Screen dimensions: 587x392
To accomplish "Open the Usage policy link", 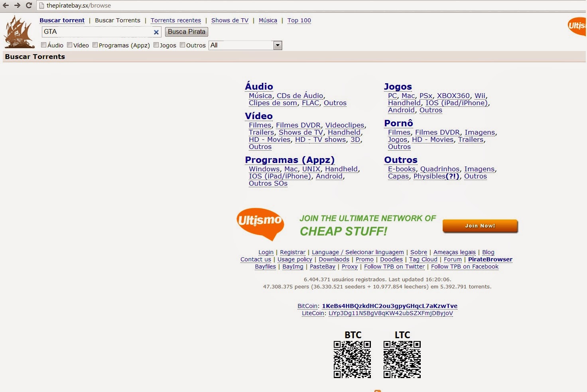I will coord(295,259).
